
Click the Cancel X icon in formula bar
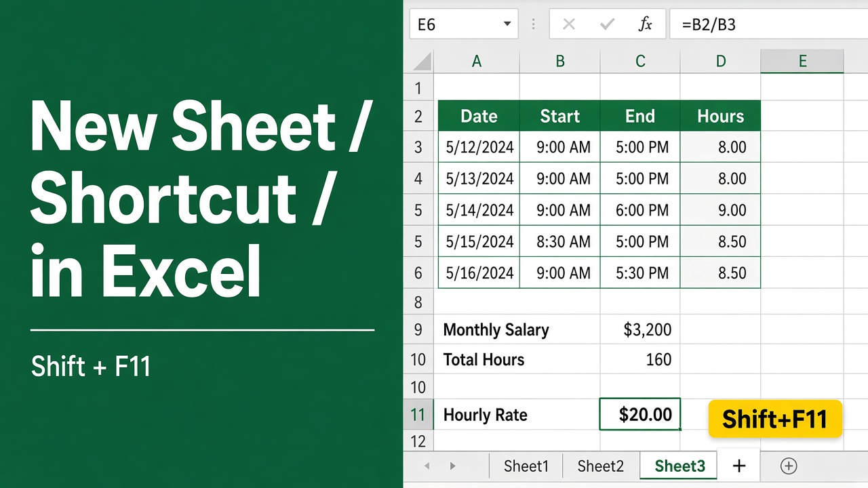569,25
